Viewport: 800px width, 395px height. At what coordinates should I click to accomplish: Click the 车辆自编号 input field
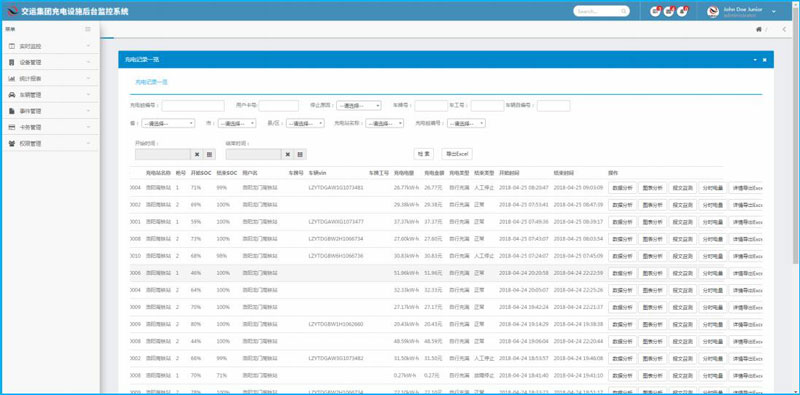coord(554,106)
